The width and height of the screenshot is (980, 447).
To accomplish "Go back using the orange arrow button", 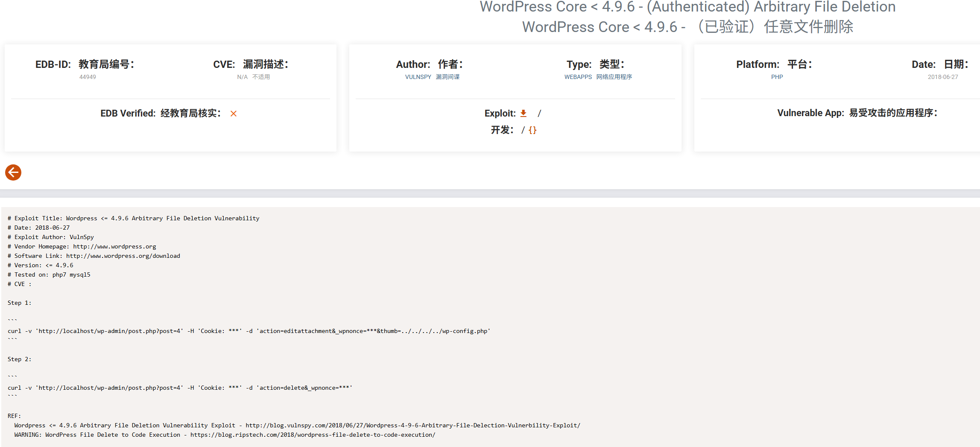I will (13, 172).
